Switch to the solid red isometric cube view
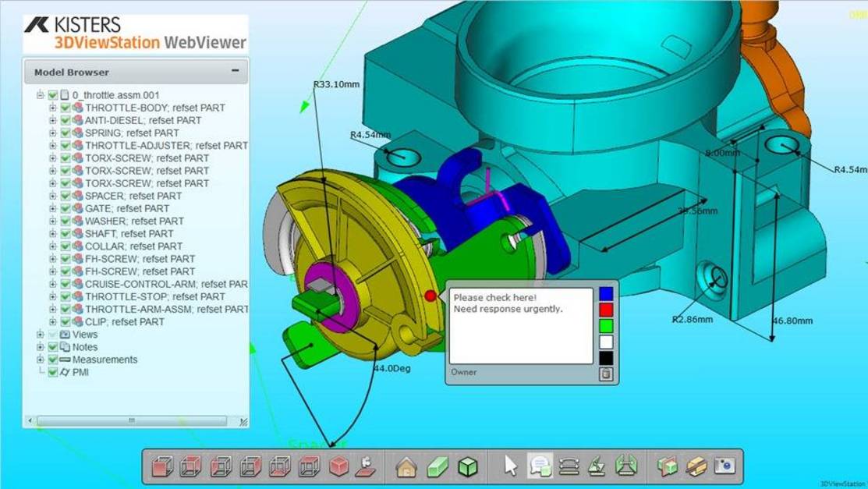 click(338, 466)
